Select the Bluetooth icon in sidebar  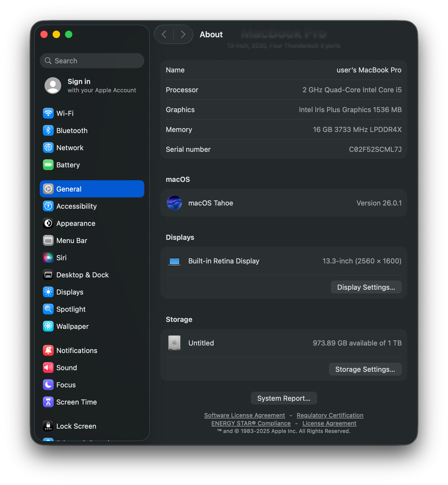[48, 130]
